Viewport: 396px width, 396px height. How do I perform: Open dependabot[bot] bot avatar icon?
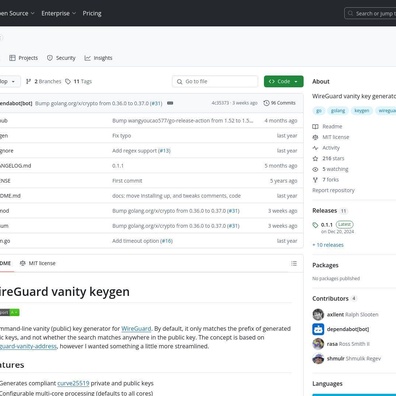[x=318, y=329]
